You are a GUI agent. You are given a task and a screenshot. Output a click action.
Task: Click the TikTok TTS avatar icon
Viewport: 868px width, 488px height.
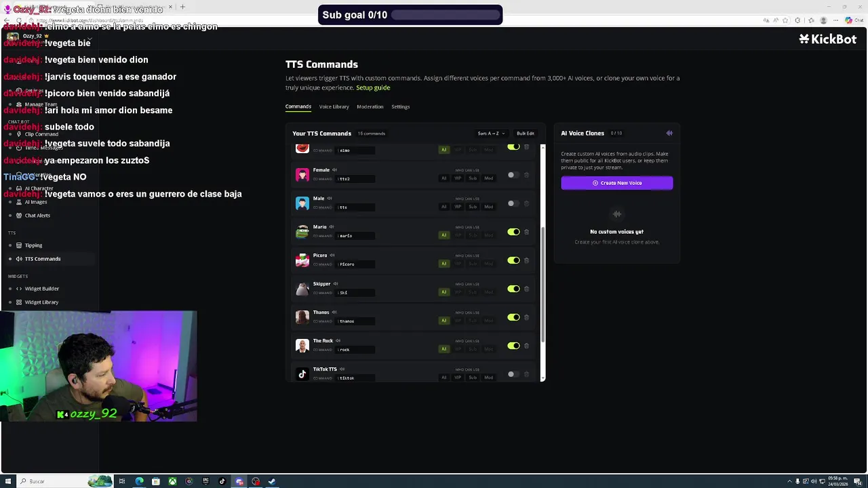click(302, 374)
